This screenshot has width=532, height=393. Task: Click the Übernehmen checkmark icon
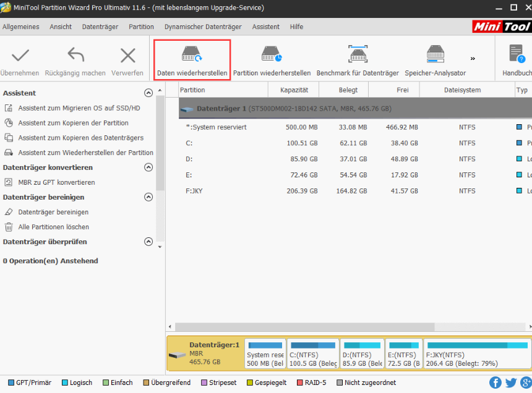(x=20, y=56)
